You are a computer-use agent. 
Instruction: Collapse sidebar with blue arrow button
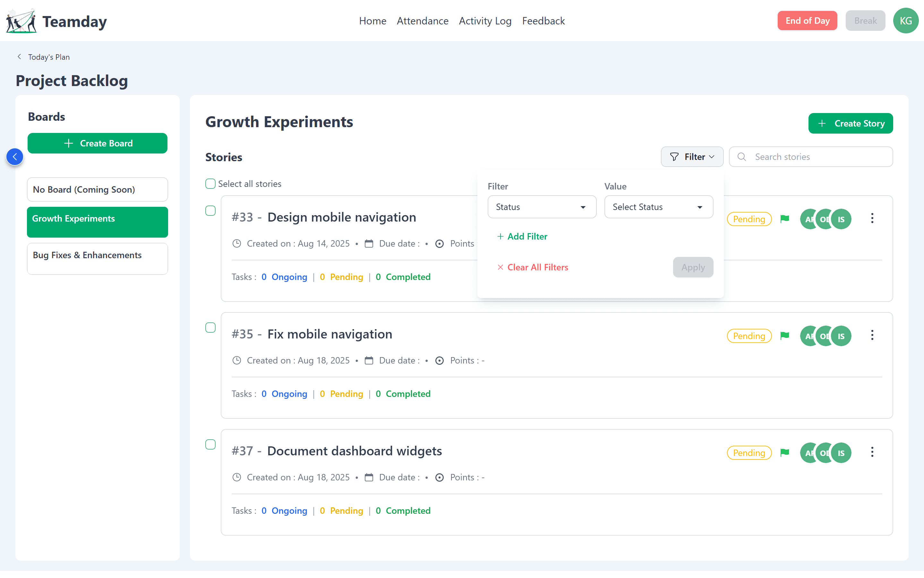[x=15, y=157]
